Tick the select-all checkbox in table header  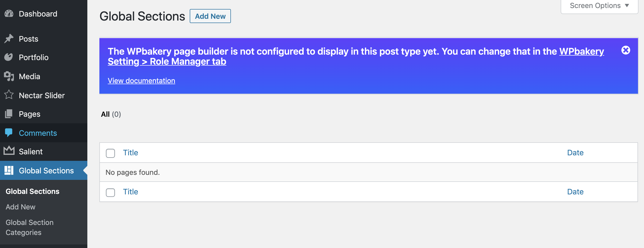click(x=110, y=153)
